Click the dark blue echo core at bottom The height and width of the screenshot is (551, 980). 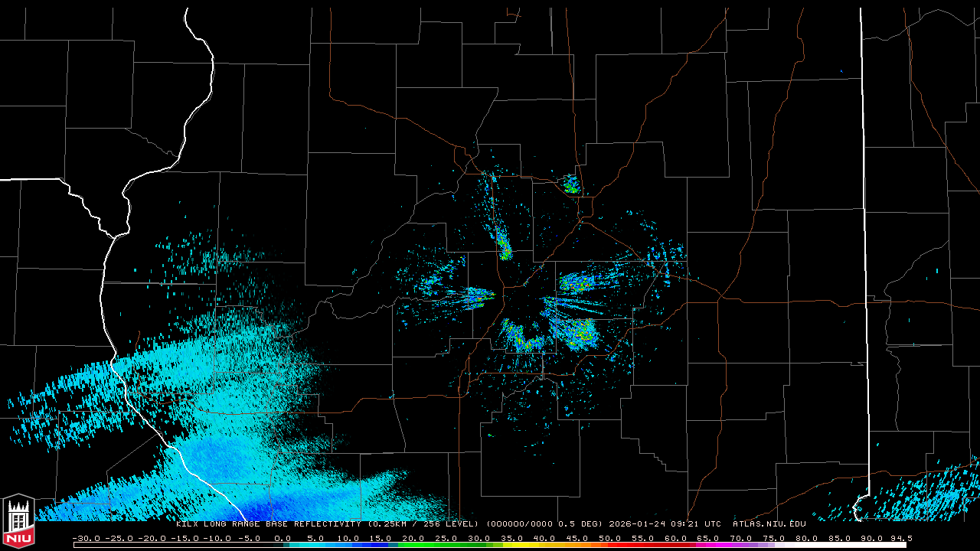tap(253, 509)
